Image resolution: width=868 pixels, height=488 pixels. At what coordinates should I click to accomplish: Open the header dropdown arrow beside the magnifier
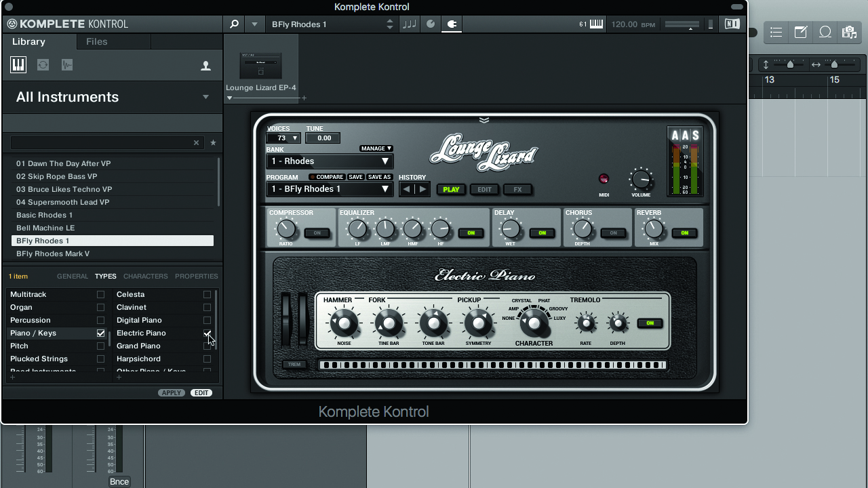click(254, 24)
